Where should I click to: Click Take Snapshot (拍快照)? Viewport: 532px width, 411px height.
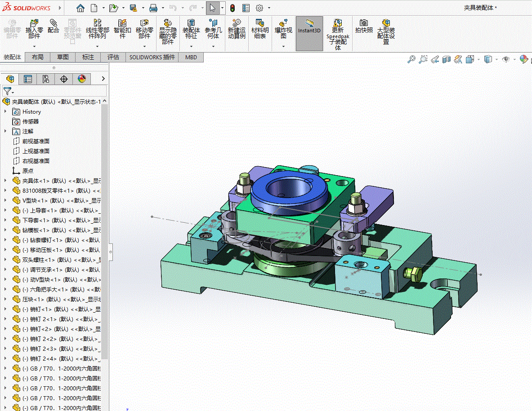[364, 27]
